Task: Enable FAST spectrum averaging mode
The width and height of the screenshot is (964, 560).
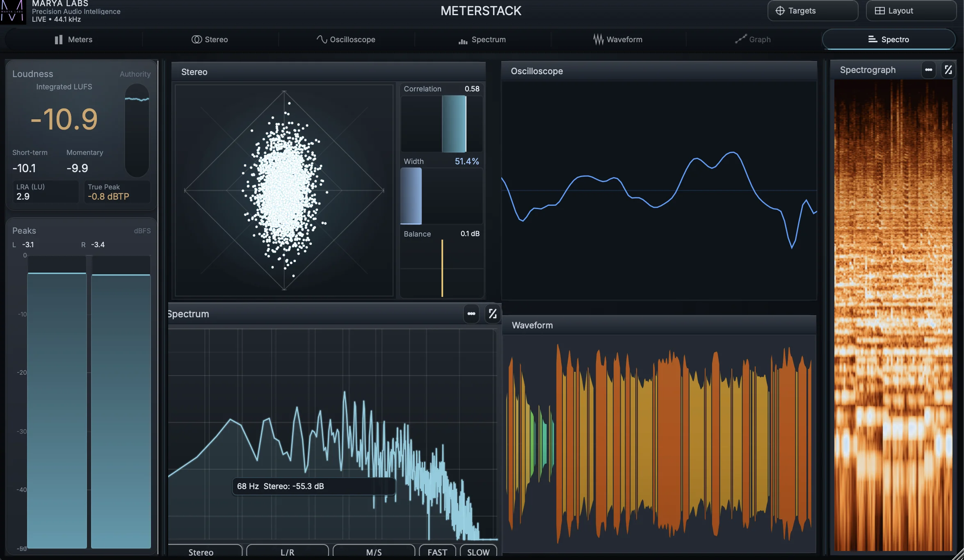Action: pyautogui.click(x=437, y=552)
